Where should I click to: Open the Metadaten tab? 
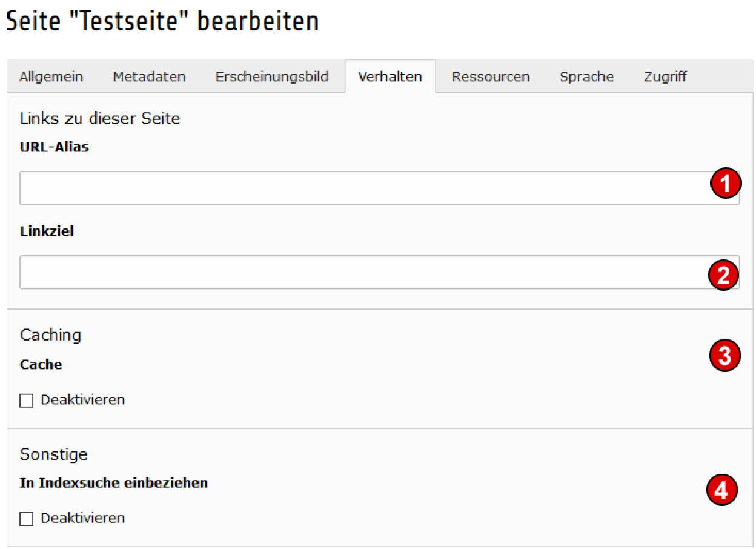(149, 76)
